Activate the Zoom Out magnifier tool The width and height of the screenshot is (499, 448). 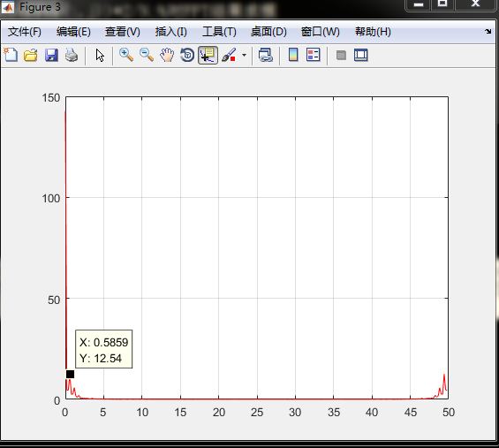point(147,55)
